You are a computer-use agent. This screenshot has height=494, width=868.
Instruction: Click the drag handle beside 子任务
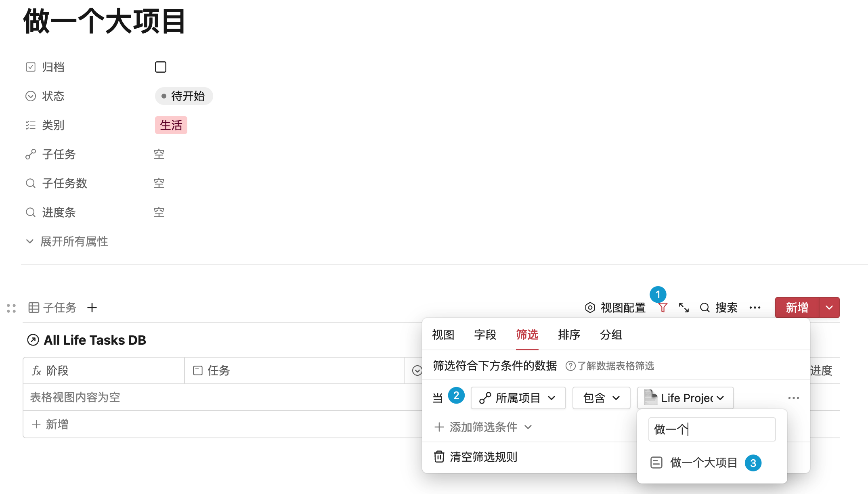[11, 308]
